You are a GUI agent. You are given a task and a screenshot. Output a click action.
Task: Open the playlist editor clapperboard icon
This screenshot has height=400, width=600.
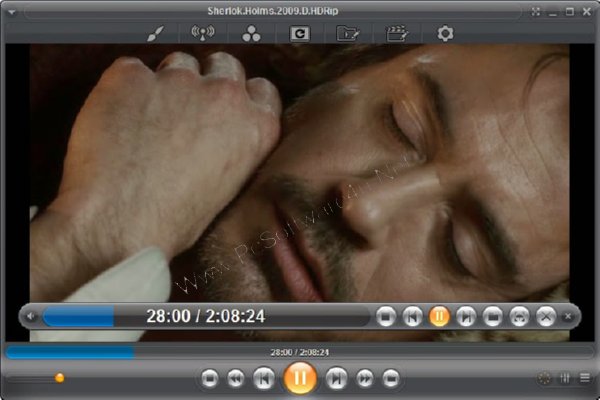click(397, 34)
